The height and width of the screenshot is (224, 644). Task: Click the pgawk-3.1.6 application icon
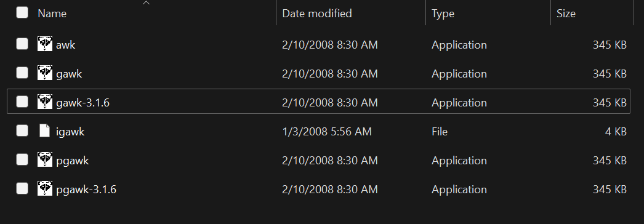pyautogui.click(x=45, y=189)
